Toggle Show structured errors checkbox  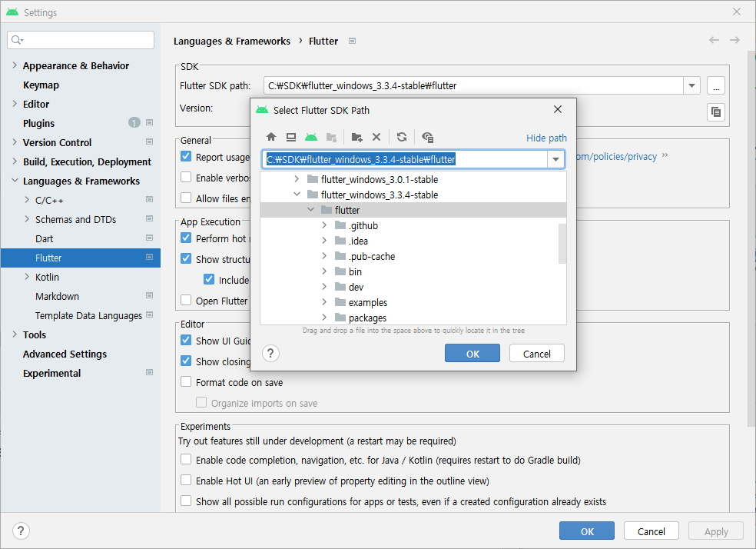[x=186, y=258]
